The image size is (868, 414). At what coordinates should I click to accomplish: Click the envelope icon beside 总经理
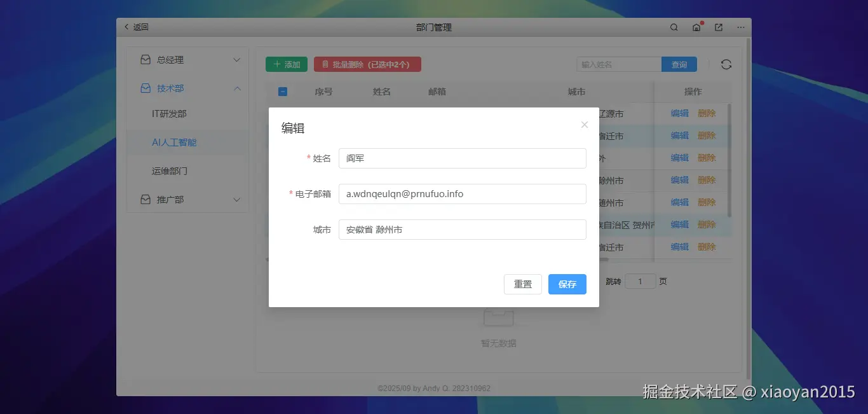coord(145,59)
